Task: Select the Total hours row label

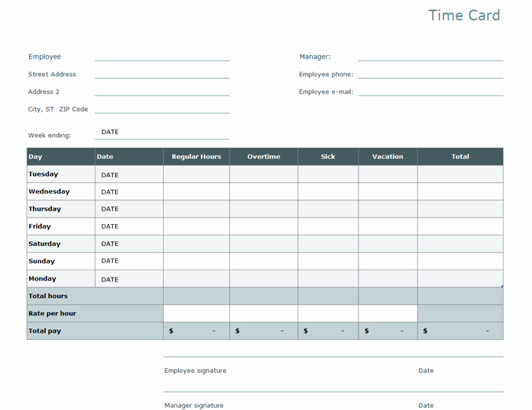Action: 95,296
